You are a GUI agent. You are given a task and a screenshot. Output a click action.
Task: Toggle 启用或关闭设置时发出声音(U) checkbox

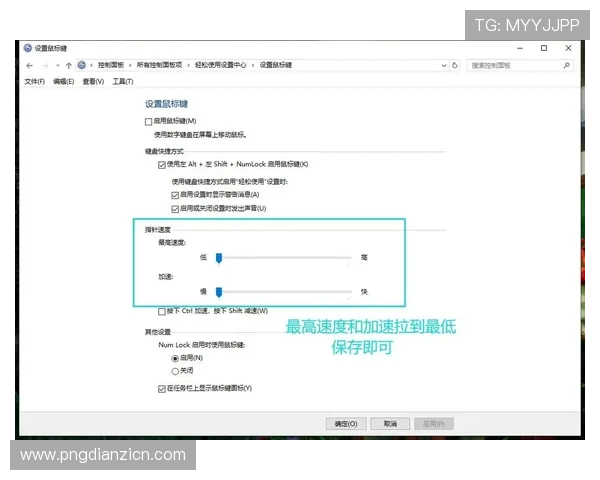click(175, 209)
